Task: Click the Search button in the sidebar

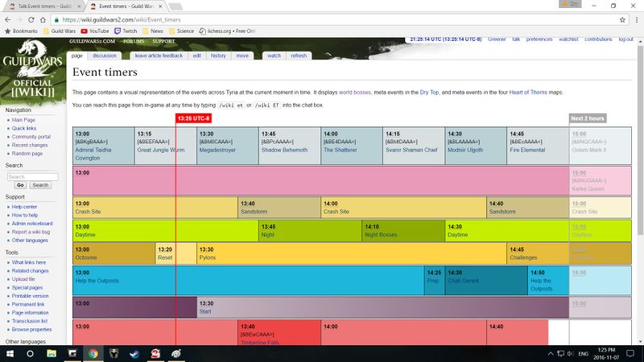Action: tap(40, 185)
